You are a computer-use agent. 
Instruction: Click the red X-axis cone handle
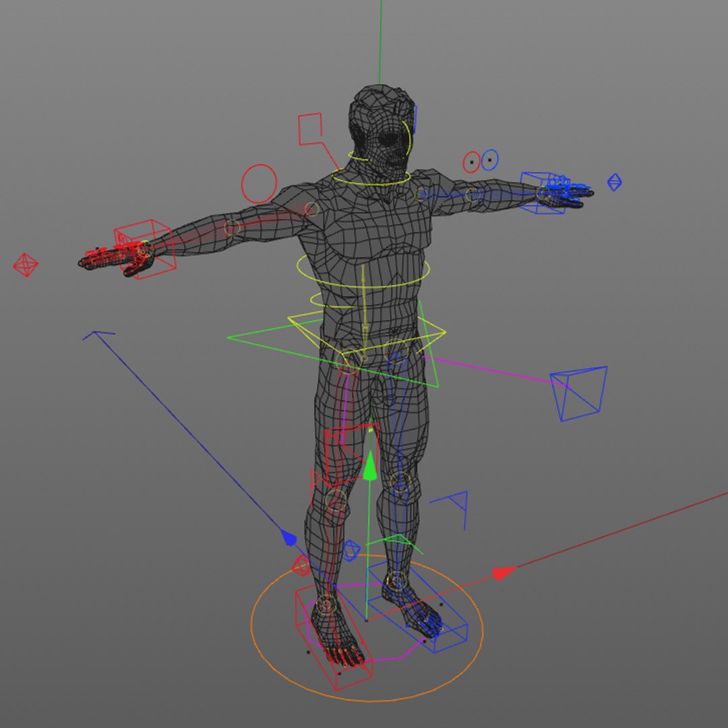click(504, 574)
